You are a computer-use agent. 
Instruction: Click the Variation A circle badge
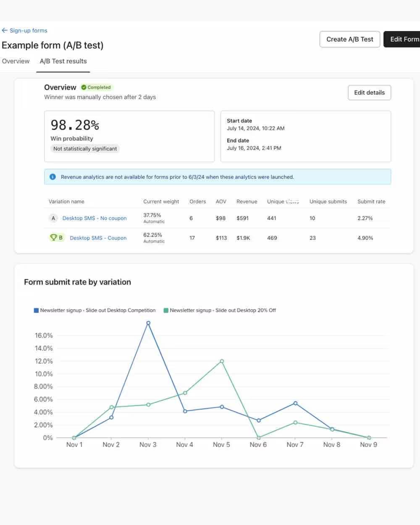pos(53,218)
